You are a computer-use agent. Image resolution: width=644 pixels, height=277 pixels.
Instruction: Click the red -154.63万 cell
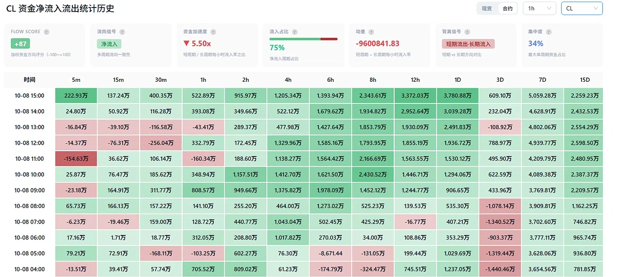pyautogui.click(x=76, y=159)
